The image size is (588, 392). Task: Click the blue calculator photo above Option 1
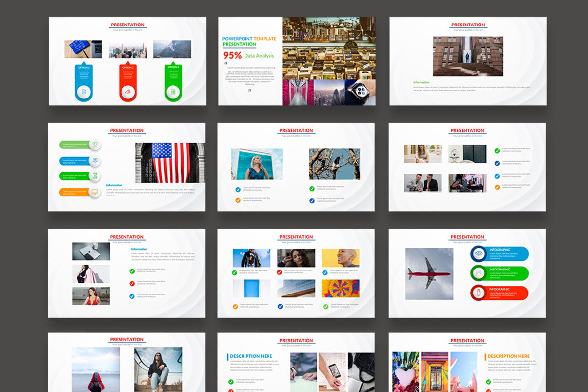click(83, 49)
